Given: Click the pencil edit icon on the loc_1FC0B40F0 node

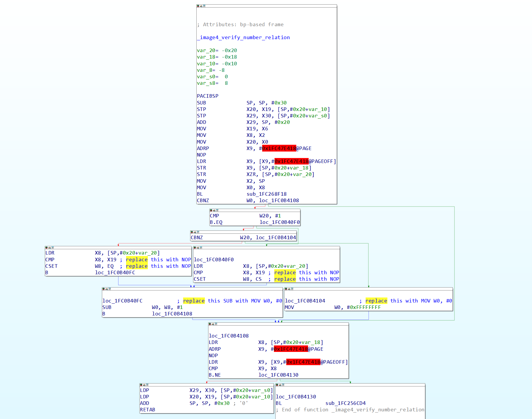Looking at the screenshot, I should (x=198, y=248).
